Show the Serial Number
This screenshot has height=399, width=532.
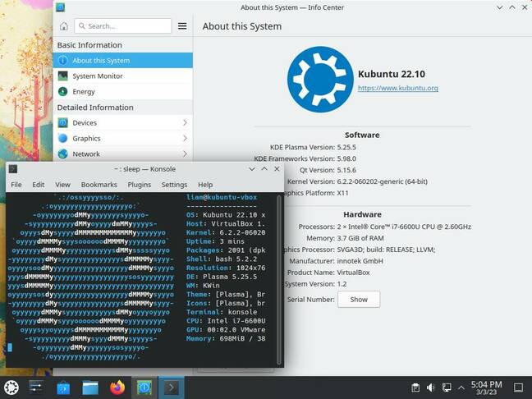[359, 299]
